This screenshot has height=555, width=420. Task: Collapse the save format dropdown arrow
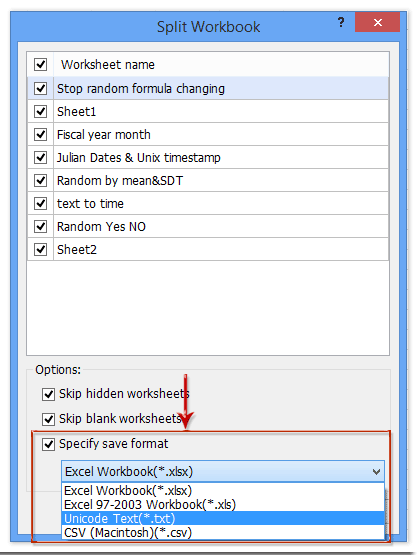pyautogui.click(x=376, y=472)
